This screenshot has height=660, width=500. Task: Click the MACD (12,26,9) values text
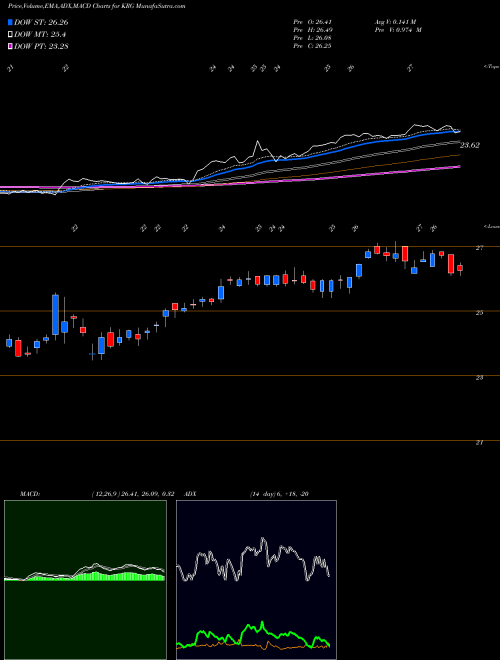(133, 494)
